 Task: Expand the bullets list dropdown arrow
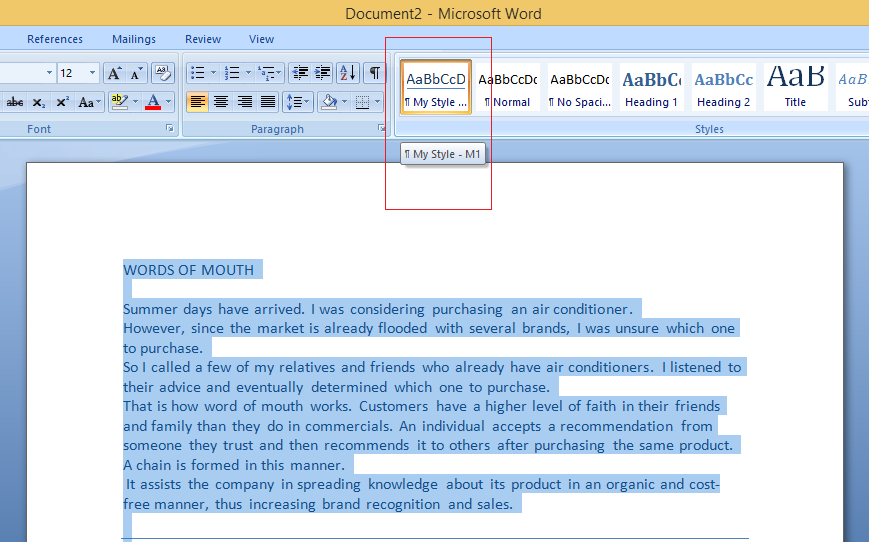click(213, 73)
